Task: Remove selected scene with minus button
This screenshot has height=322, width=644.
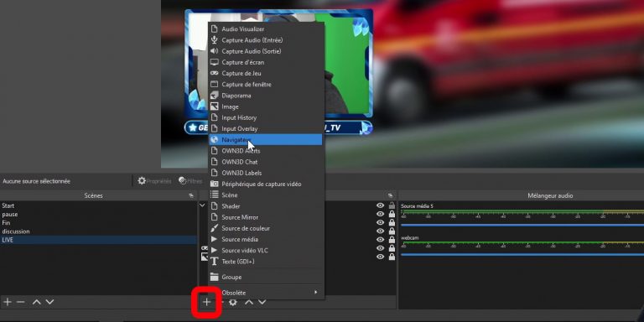Action: tap(20, 302)
